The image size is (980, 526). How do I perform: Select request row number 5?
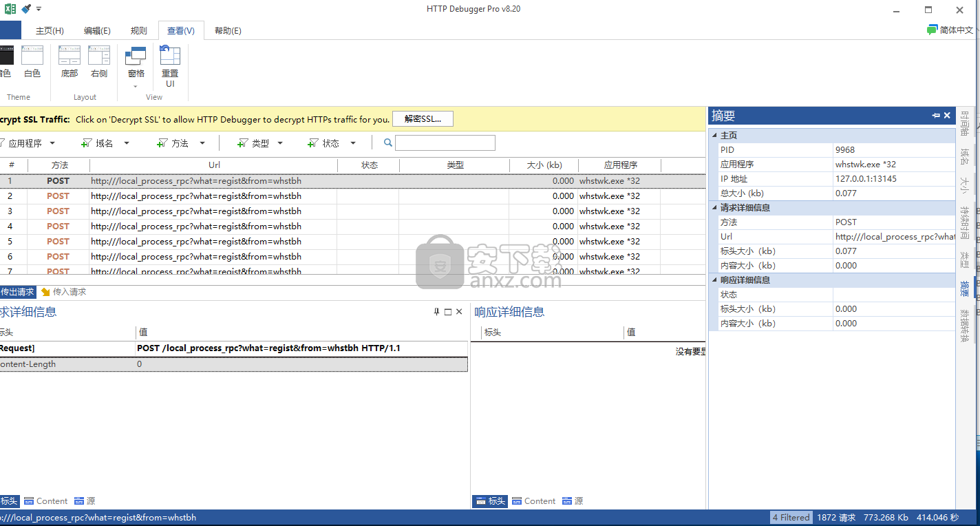[352, 242]
